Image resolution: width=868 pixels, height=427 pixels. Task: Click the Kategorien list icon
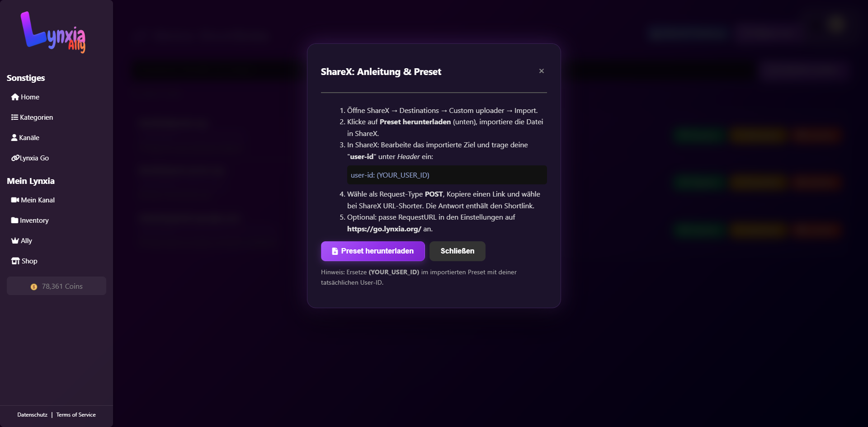tap(14, 117)
